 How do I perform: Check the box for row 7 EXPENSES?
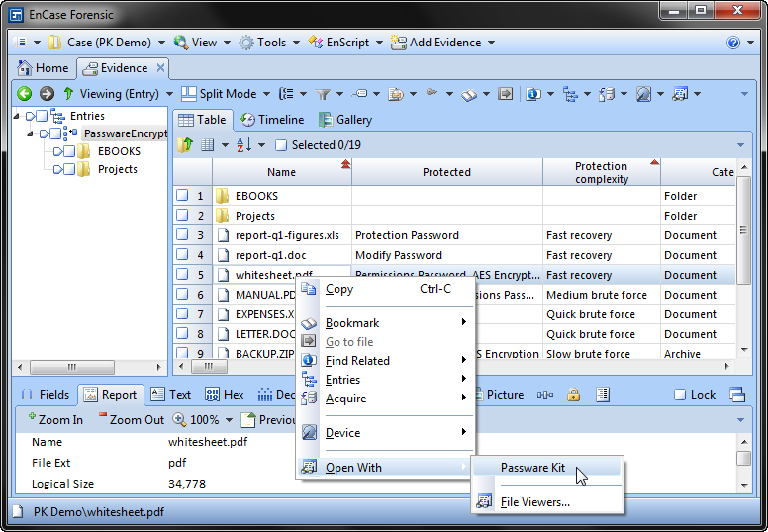(x=182, y=313)
